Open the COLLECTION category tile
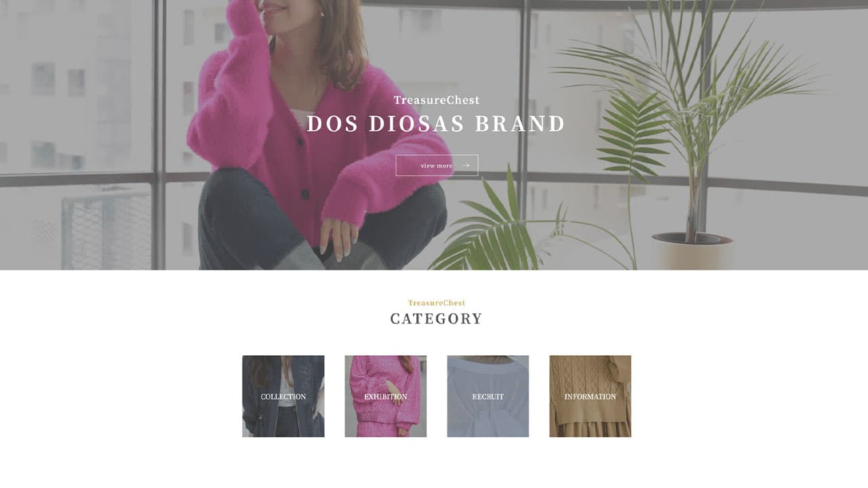 [283, 396]
